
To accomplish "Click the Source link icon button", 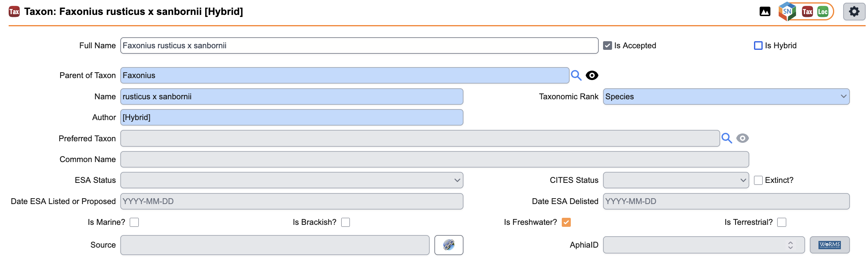I will [x=449, y=245].
